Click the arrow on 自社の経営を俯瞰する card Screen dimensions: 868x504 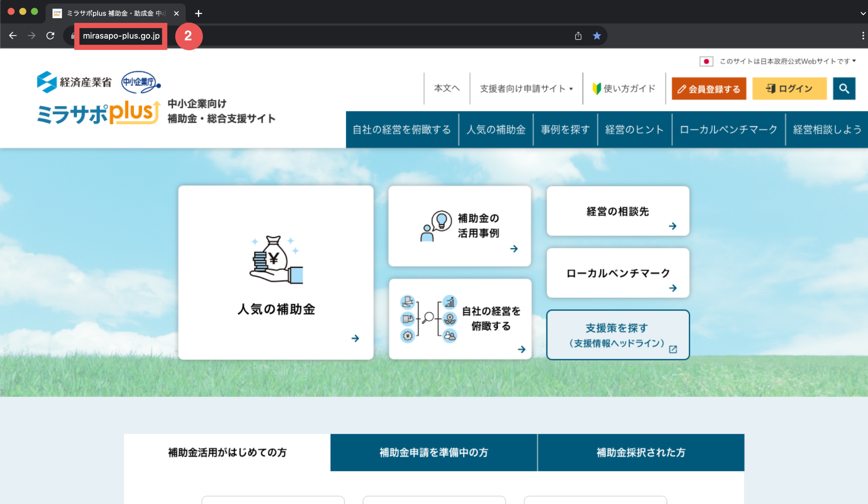(522, 349)
